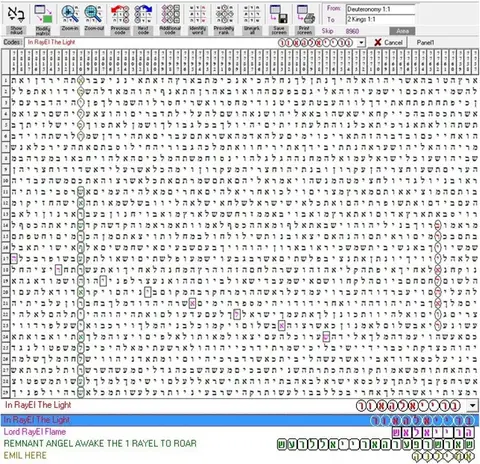Viewport: 480px width, 464px height.
Task: Open the dropdown below the matrix
Action: (473, 405)
